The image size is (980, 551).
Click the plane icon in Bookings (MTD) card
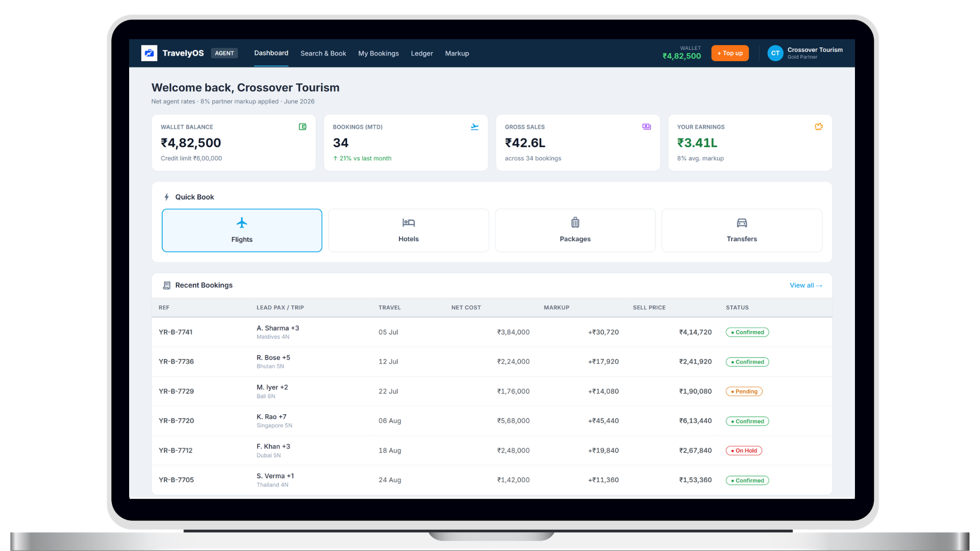tap(475, 127)
